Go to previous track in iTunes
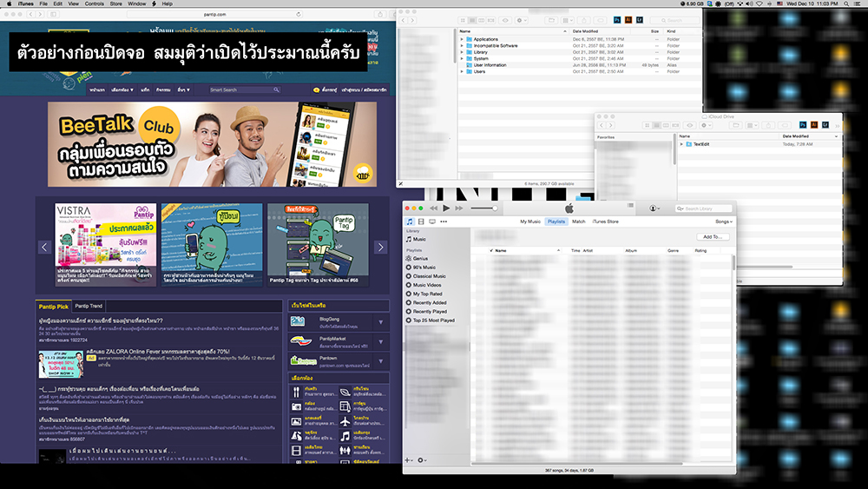The height and width of the screenshot is (489, 868). (433, 208)
